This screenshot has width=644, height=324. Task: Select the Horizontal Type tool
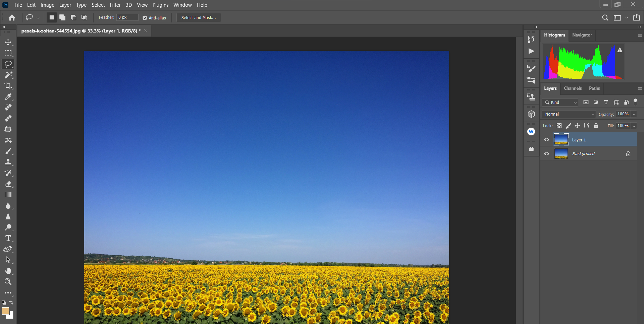pos(8,238)
